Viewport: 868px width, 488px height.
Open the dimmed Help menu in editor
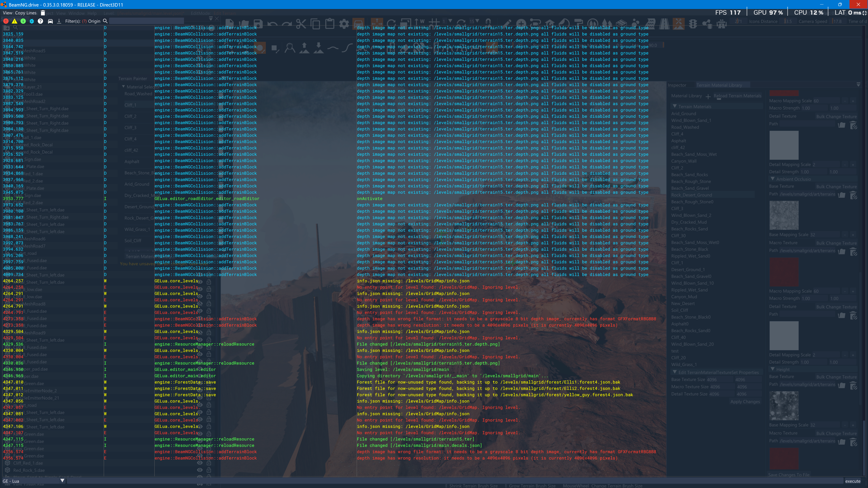pyautogui.click(x=92, y=13)
